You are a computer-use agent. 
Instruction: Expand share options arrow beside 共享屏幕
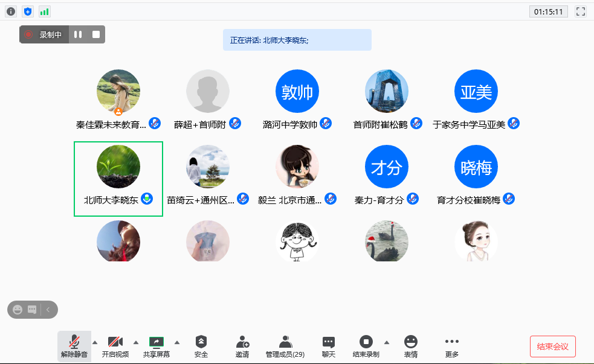(x=177, y=342)
